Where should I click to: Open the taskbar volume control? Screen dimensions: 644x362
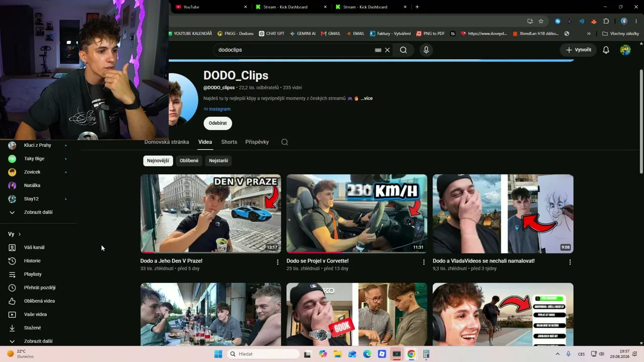601,354
